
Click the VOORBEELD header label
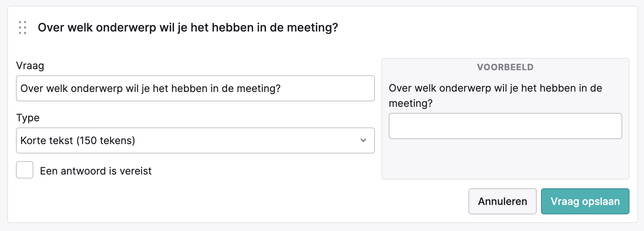(505, 67)
